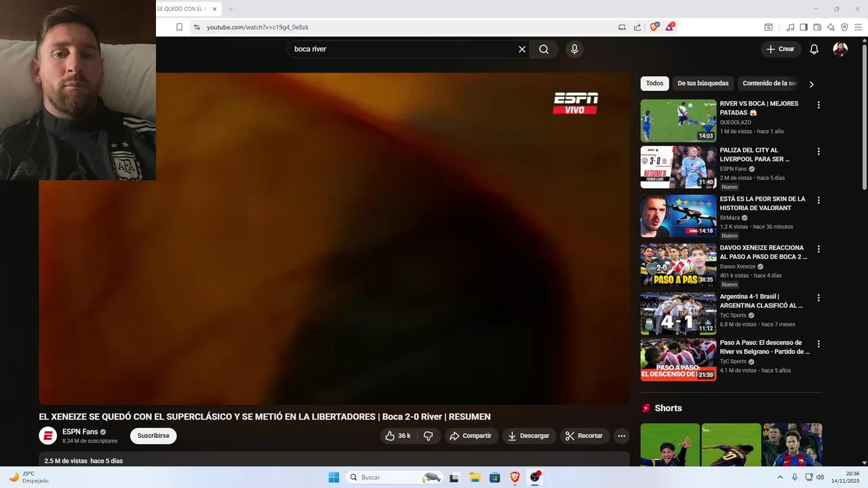The width and height of the screenshot is (868, 488).
Task: Open more actions three-dot menu under video
Action: click(621, 436)
